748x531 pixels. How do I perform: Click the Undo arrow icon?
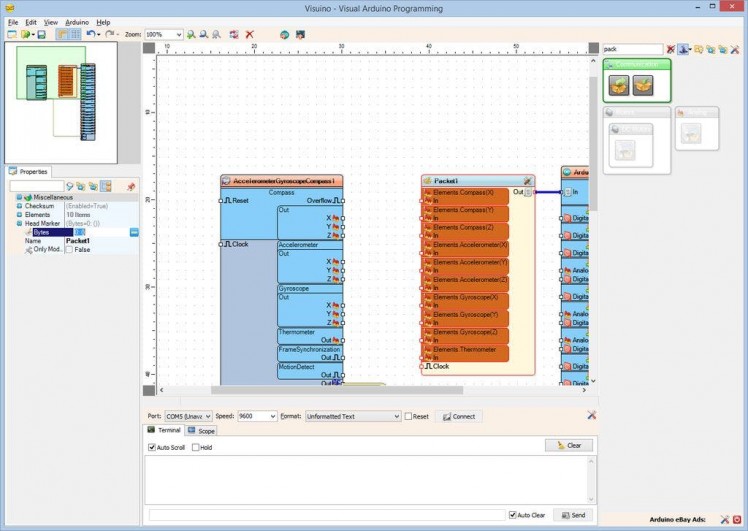[x=90, y=34]
